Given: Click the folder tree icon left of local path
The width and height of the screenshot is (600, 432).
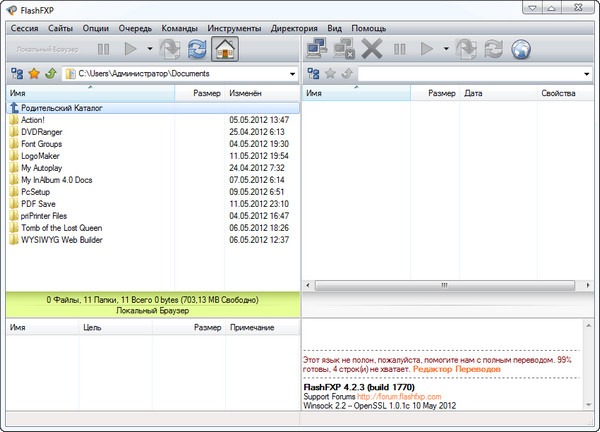Looking at the screenshot, I should coord(16,74).
